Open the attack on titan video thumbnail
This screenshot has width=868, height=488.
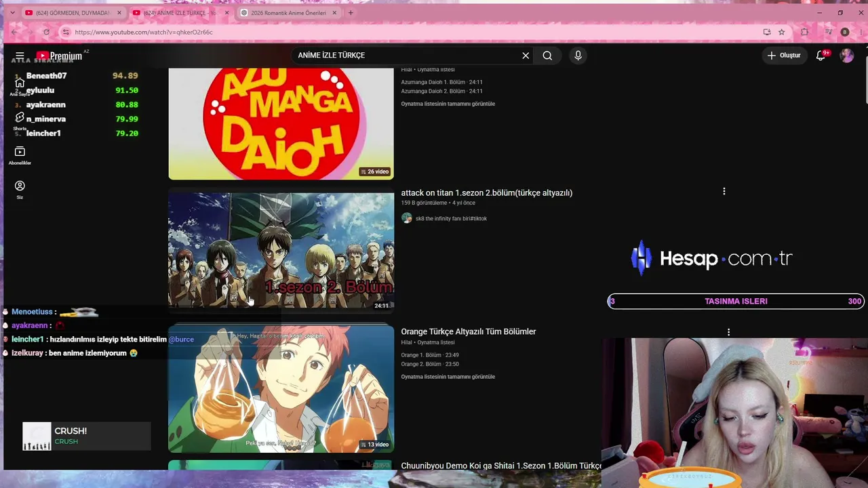pyautogui.click(x=281, y=251)
